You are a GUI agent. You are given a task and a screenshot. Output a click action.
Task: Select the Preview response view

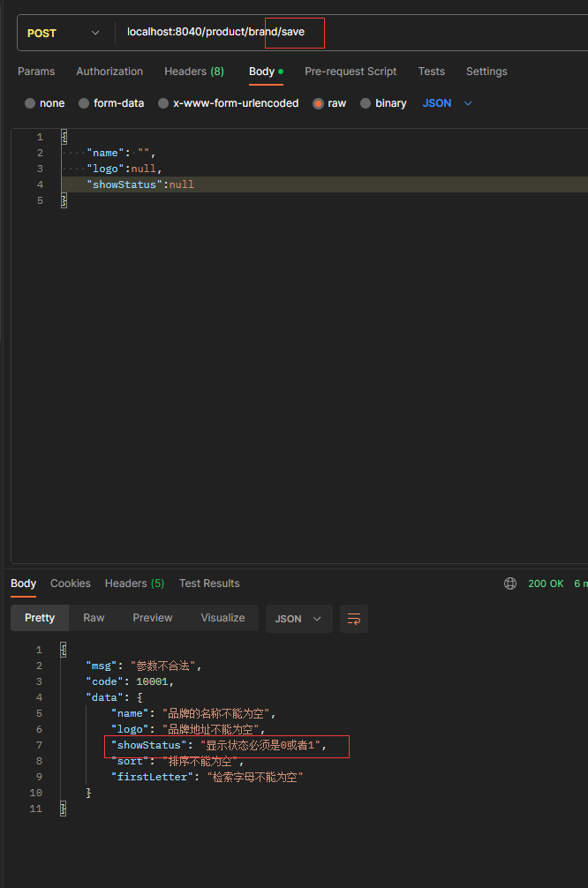[153, 618]
